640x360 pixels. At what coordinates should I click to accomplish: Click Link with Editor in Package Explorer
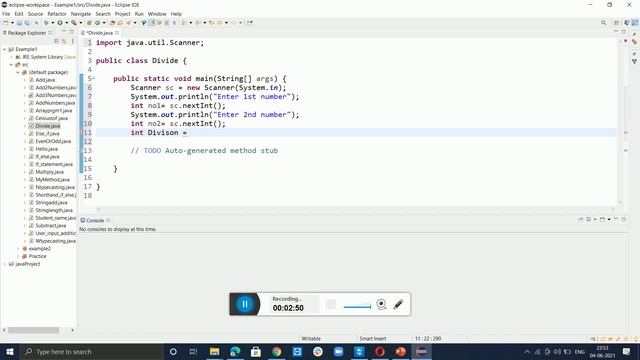(x=64, y=41)
